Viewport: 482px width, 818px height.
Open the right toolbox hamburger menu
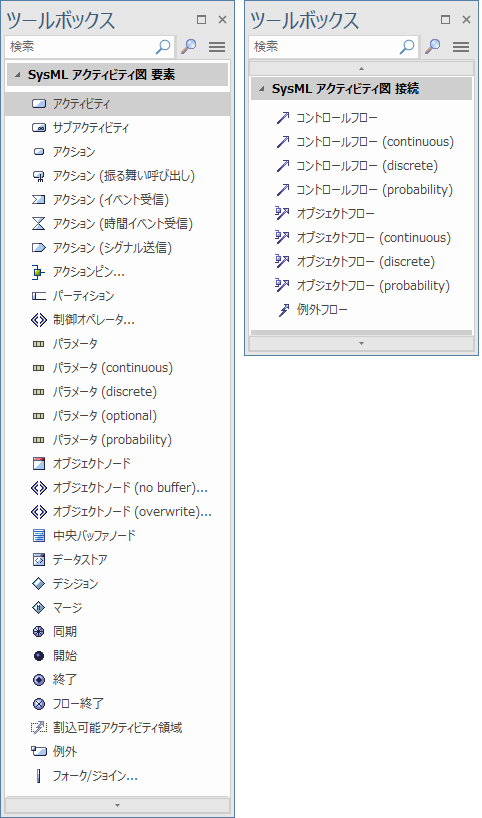(x=461, y=47)
